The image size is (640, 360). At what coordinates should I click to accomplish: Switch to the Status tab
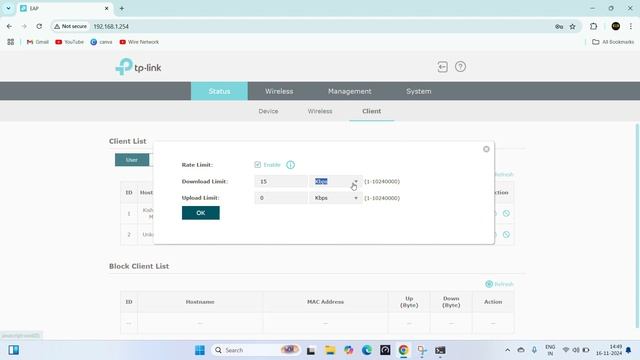pyautogui.click(x=219, y=91)
